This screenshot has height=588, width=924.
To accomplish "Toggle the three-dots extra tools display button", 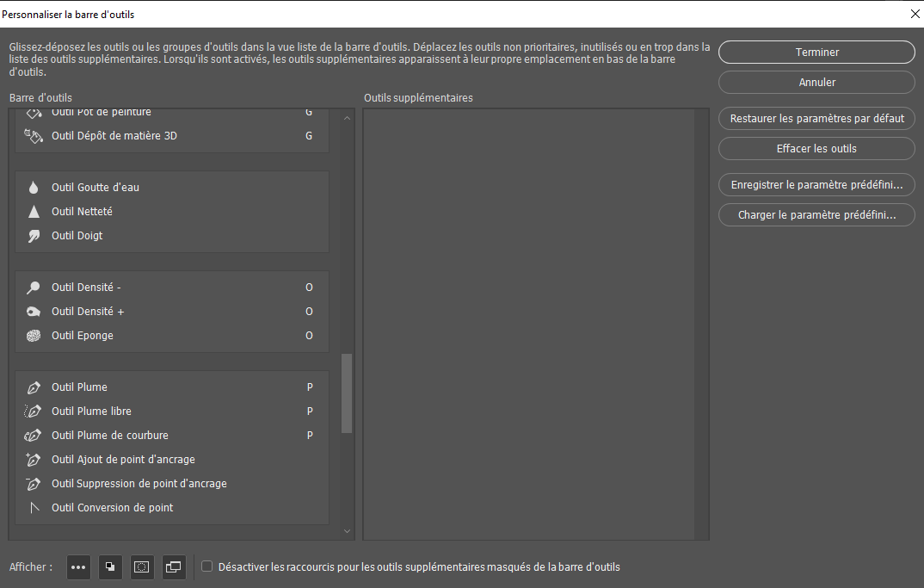I will [78, 567].
